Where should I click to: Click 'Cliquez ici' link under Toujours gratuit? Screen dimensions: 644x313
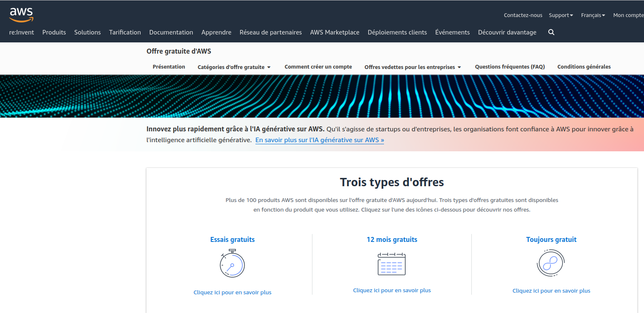click(551, 291)
